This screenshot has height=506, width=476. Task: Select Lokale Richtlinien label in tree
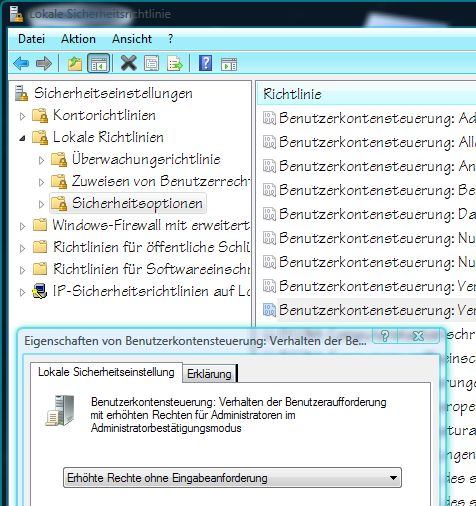pos(108,137)
